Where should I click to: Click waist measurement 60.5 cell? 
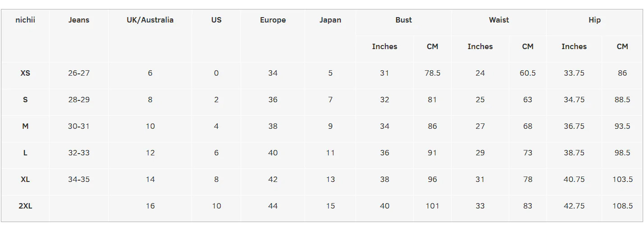click(528, 73)
